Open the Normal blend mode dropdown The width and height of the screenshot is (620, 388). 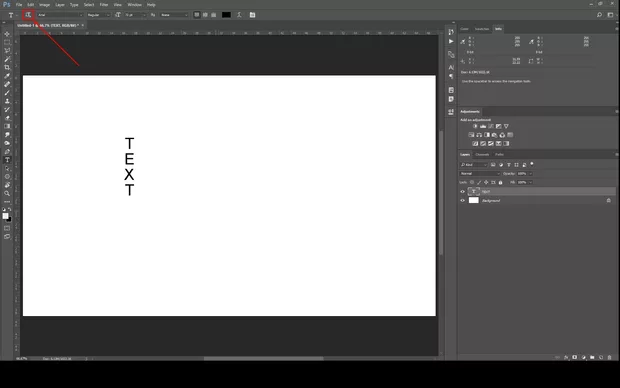tap(480, 174)
